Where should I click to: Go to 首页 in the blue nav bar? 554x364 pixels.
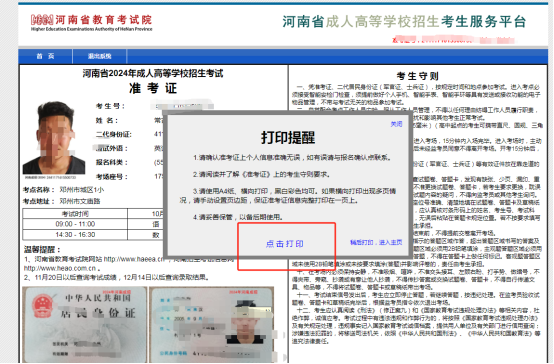(x=45, y=56)
